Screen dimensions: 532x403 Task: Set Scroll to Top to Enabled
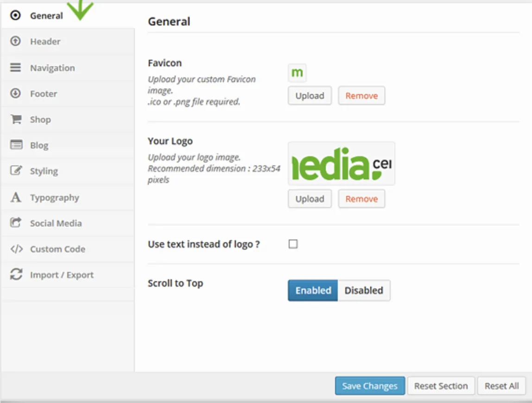coord(313,290)
